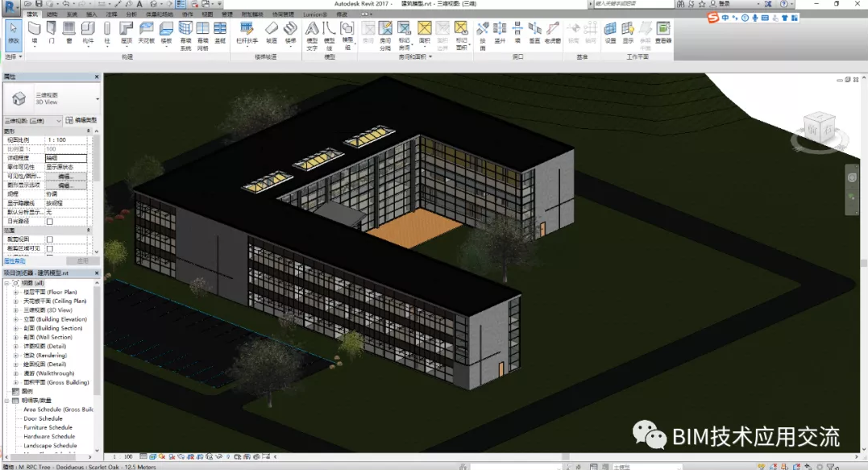The image size is (868, 470).
Task: Expand the Floor Plan (楼层平面) tree node
Action: 16,293
